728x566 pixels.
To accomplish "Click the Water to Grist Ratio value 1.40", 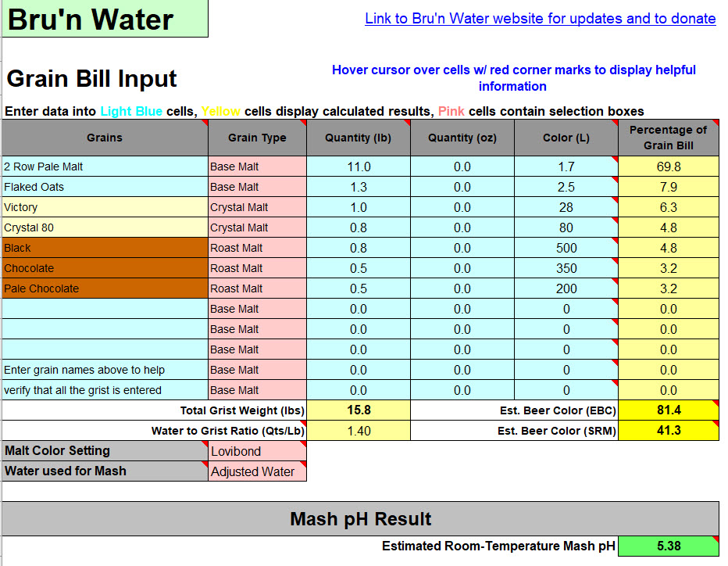I will [359, 431].
